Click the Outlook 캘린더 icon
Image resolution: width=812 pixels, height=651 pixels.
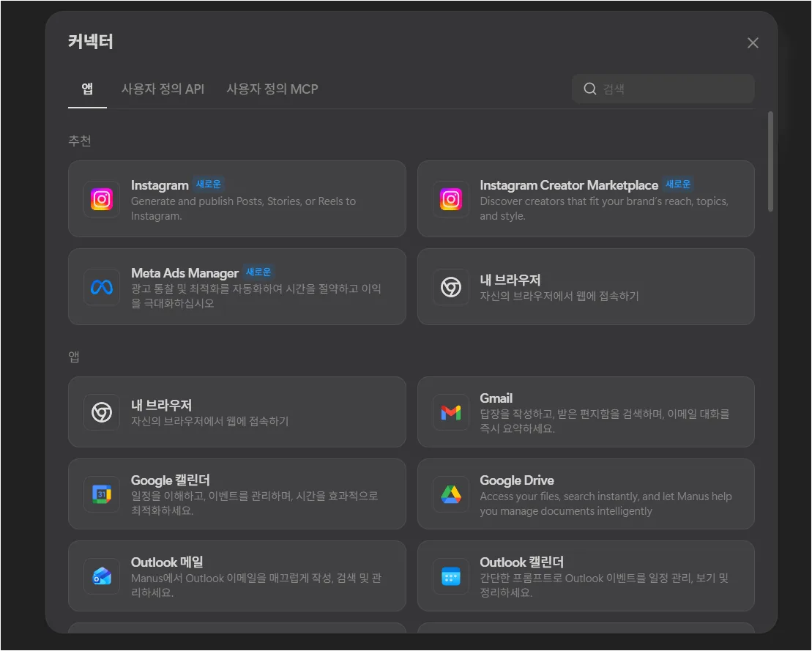coord(450,576)
